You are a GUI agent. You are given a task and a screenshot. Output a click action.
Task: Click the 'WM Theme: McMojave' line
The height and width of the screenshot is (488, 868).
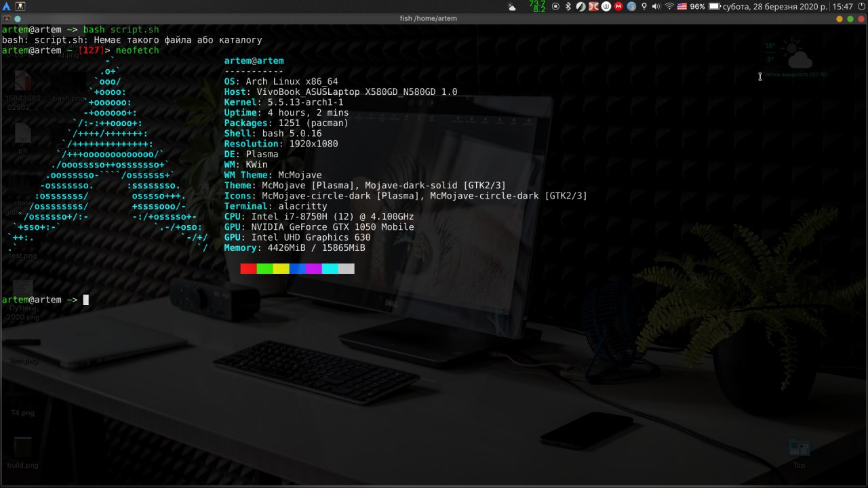(x=273, y=175)
